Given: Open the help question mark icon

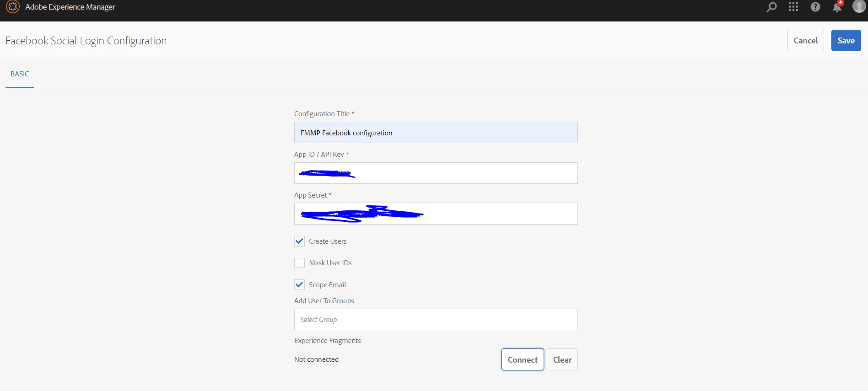Looking at the screenshot, I should point(815,7).
